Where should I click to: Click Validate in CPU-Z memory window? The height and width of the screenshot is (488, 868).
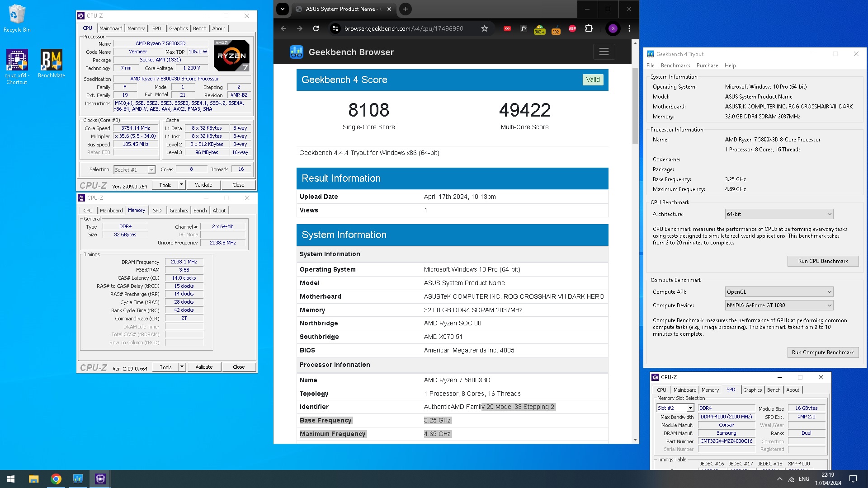click(204, 367)
